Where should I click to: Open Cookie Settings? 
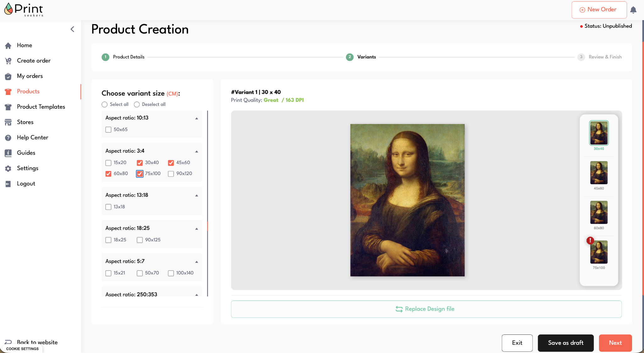click(22, 349)
